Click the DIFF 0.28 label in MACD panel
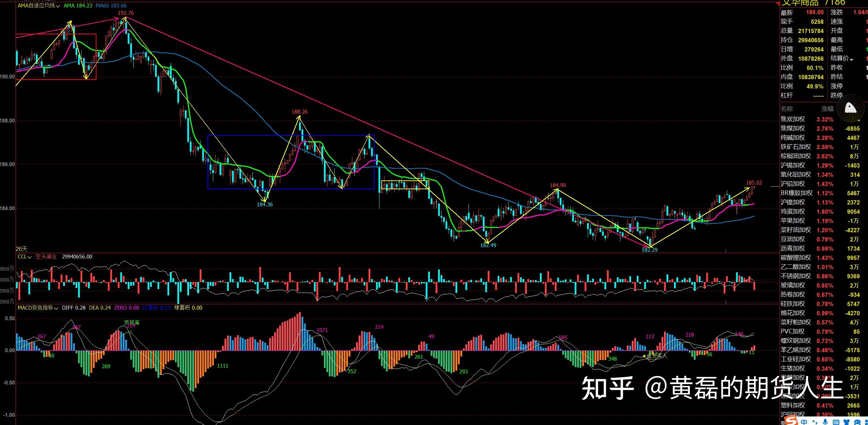This screenshot has width=868, height=425. (x=73, y=308)
